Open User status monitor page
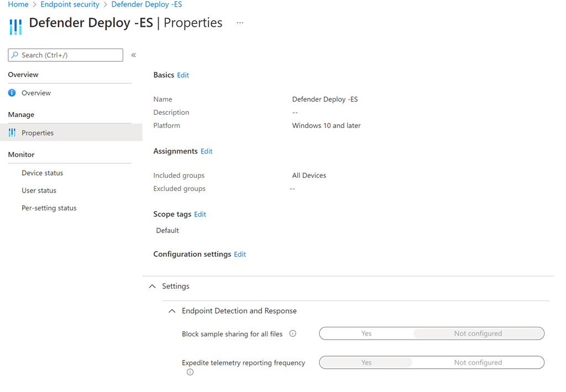 point(39,190)
